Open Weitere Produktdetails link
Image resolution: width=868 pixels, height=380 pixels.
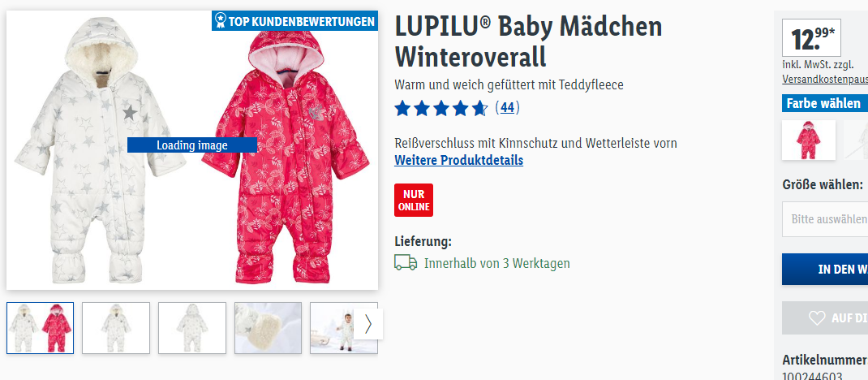tap(459, 161)
